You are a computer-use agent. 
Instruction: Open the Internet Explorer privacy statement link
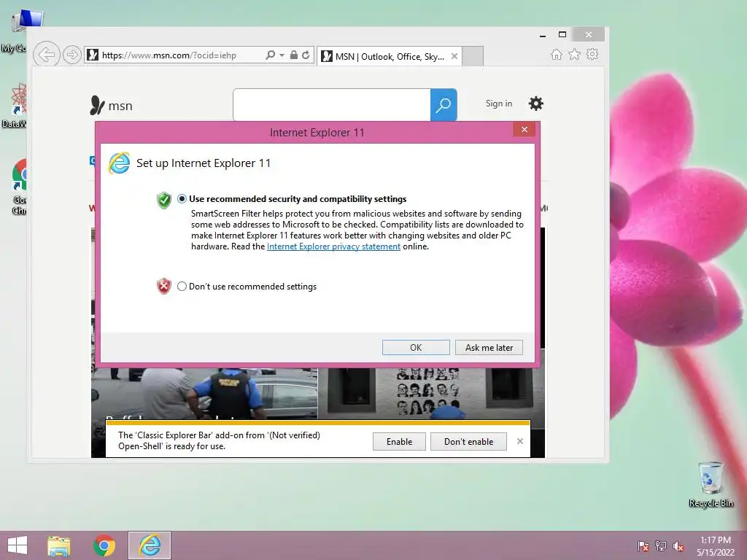(333, 246)
